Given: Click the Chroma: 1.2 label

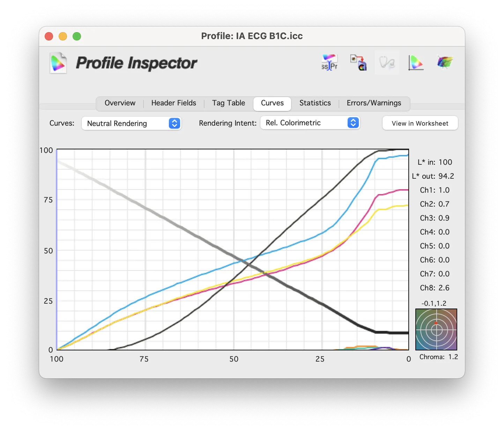Looking at the screenshot, I should click(x=438, y=357).
